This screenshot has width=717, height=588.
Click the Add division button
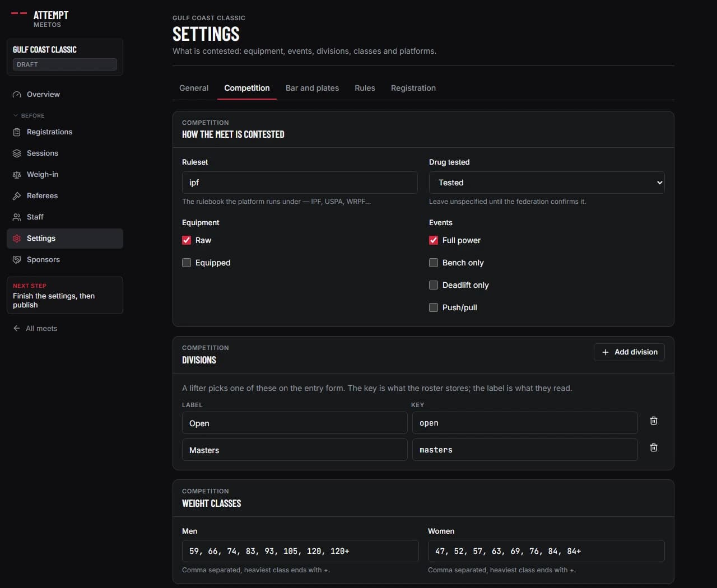[629, 352]
